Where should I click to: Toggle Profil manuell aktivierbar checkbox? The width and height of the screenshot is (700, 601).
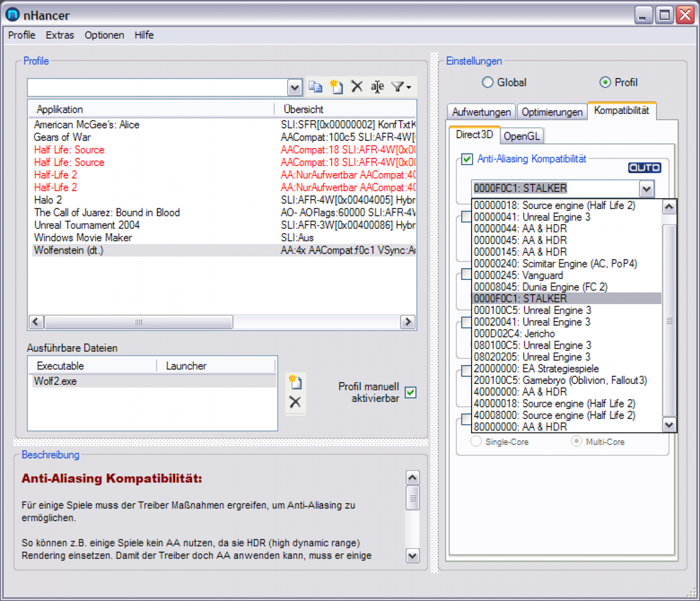coord(410,392)
